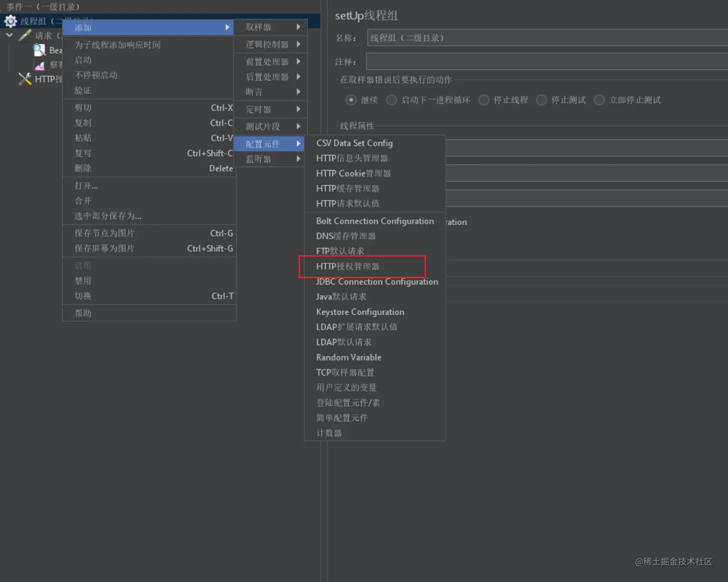
Task: Select the 停止测试 radio option
Action: [x=542, y=100]
